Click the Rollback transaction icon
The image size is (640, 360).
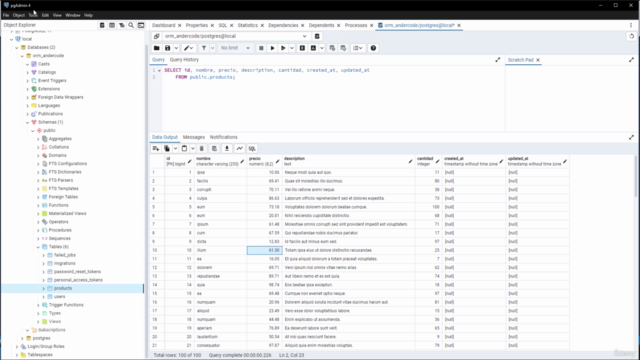pos(343,48)
